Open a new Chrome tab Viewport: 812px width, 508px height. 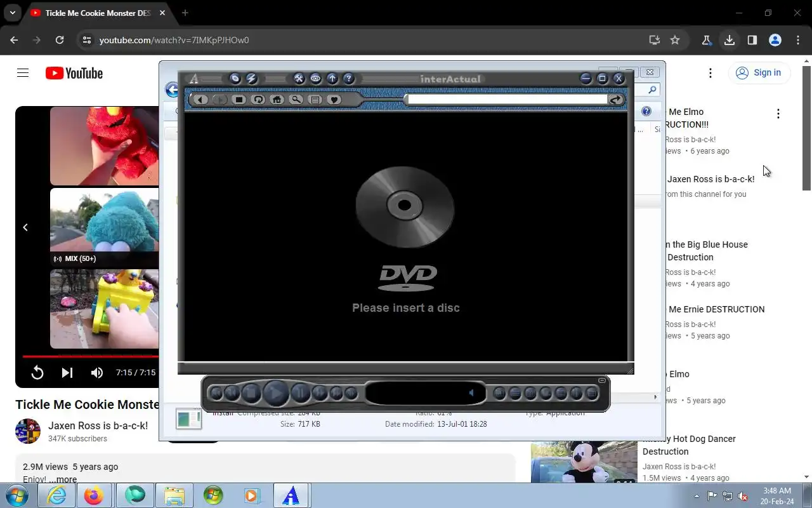tap(185, 13)
